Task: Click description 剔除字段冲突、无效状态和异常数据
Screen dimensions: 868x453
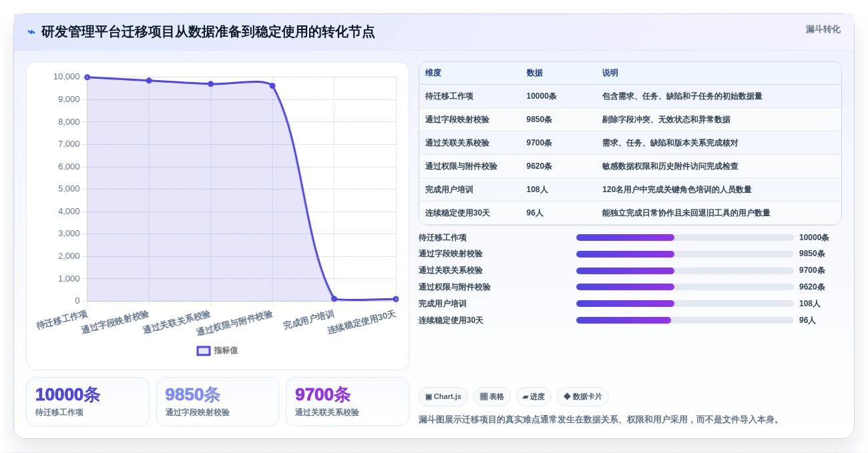Action: (x=666, y=119)
